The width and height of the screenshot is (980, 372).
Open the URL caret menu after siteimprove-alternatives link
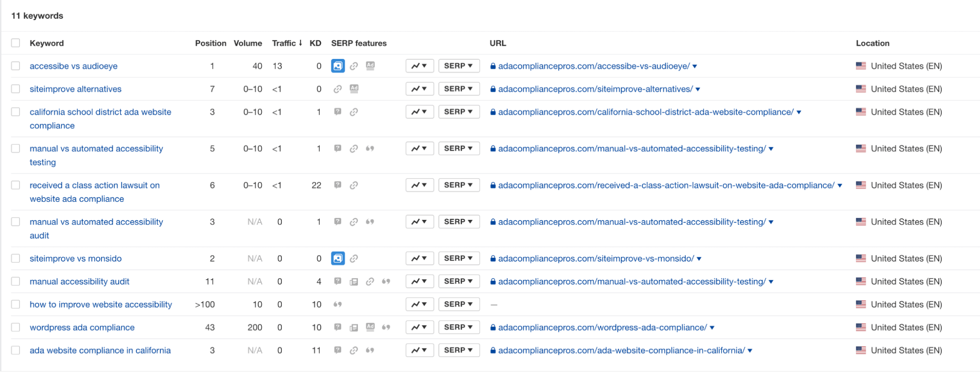[x=698, y=89]
